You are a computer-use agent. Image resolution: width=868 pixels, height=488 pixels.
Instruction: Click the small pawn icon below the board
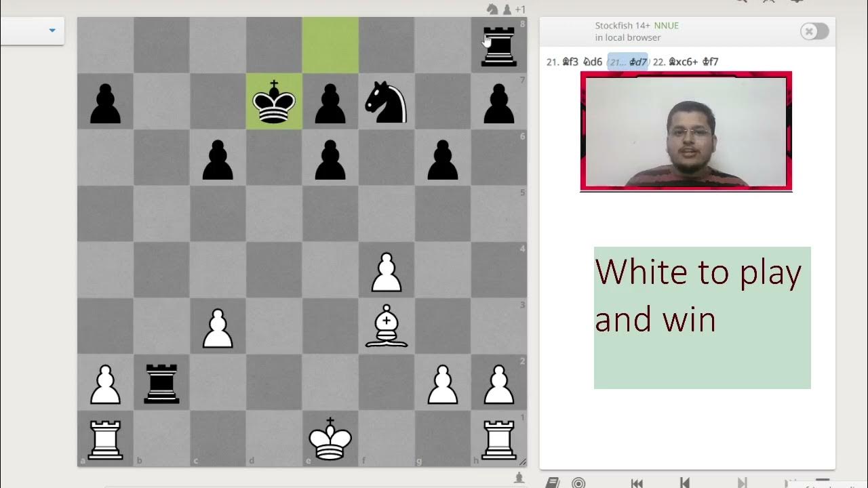pos(519,477)
